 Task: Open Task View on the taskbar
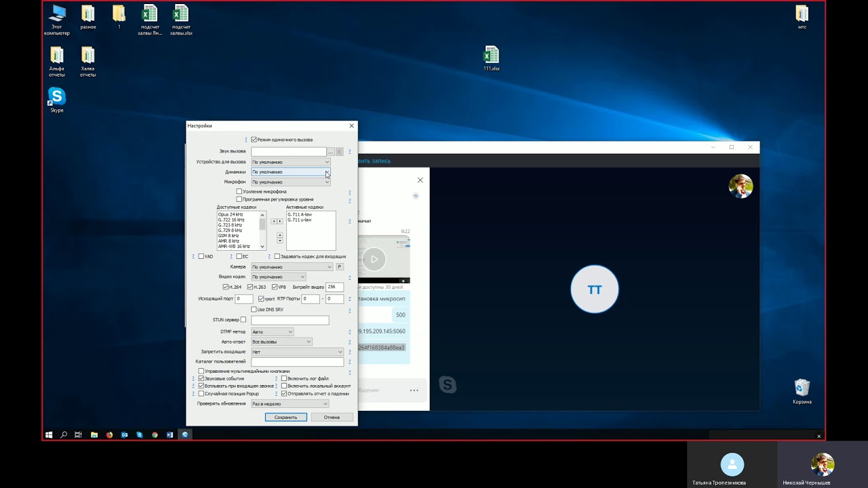click(x=79, y=434)
